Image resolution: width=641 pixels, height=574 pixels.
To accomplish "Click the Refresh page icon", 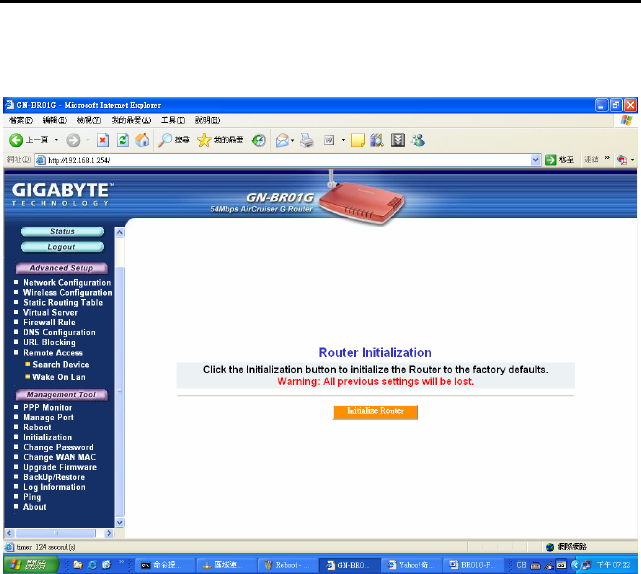I will pyautogui.click(x=123, y=140).
